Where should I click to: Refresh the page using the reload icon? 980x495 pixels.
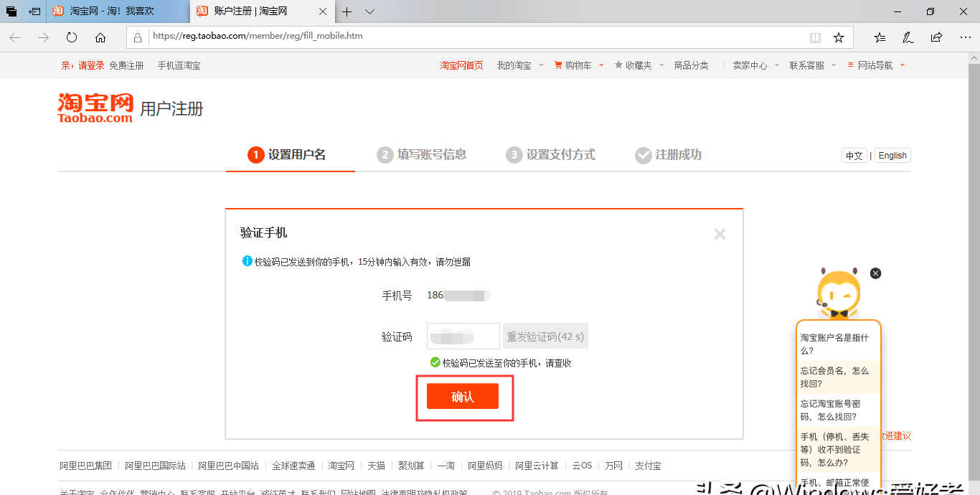(70, 37)
